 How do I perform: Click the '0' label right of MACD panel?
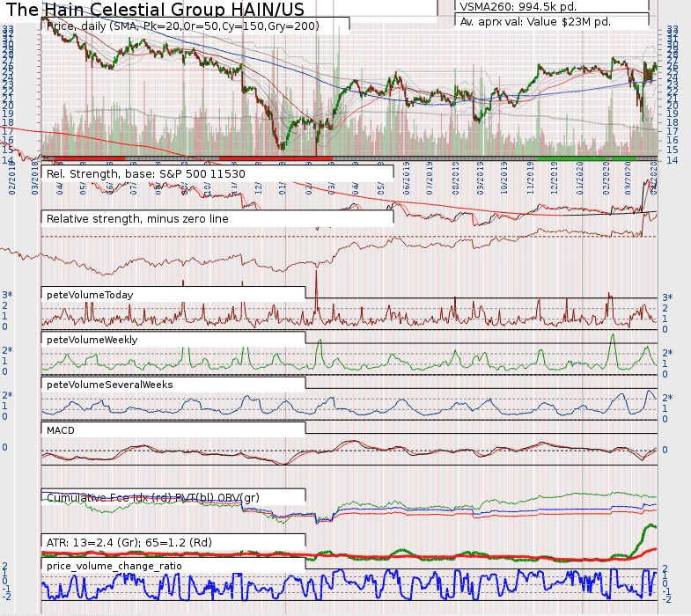coord(665,450)
